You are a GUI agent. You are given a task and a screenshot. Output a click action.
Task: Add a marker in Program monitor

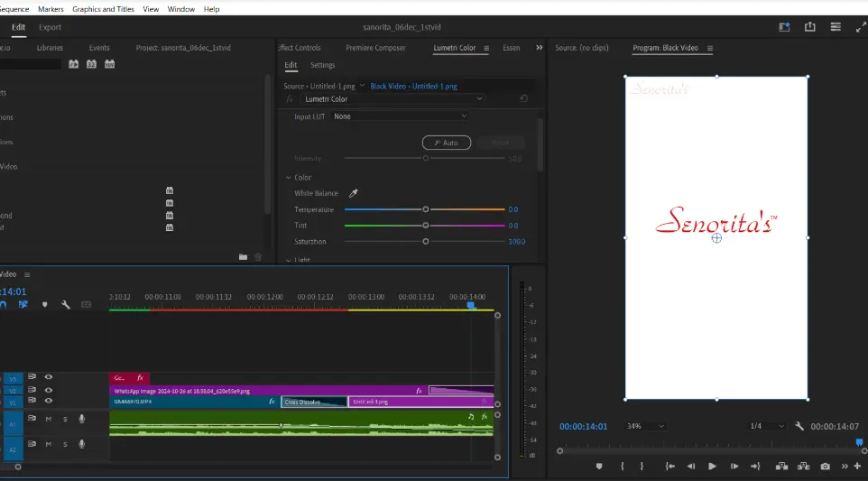tap(599, 466)
